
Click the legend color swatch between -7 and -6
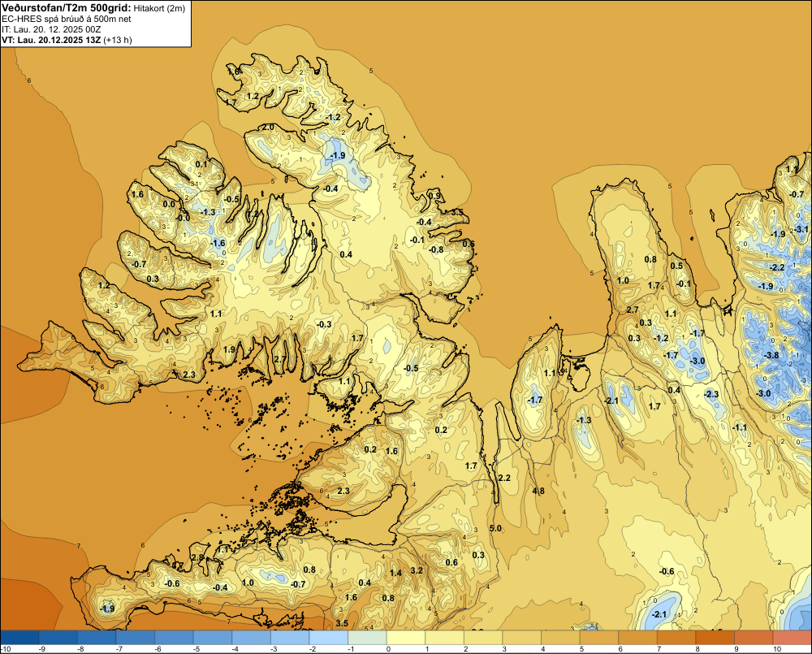point(136,638)
